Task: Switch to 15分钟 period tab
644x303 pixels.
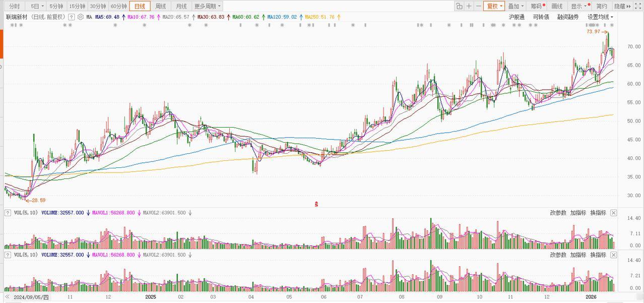Action: pyautogui.click(x=77, y=6)
